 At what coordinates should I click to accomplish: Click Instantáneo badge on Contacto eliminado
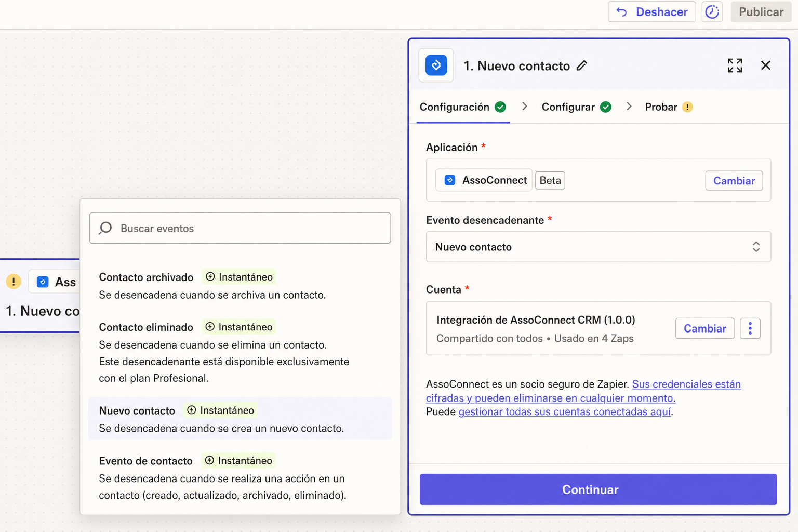239,327
